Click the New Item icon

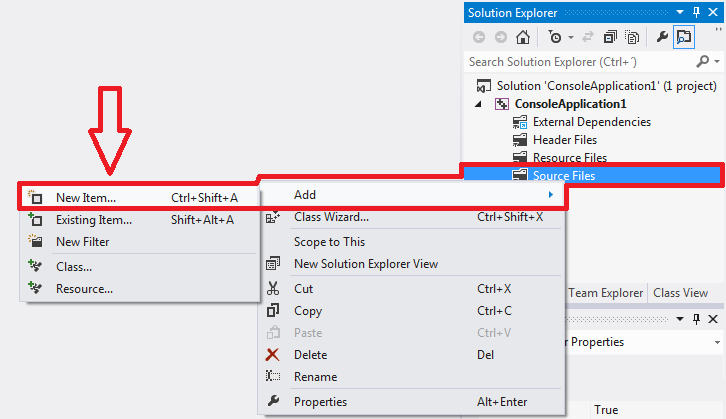pyautogui.click(x=35, y=197)
